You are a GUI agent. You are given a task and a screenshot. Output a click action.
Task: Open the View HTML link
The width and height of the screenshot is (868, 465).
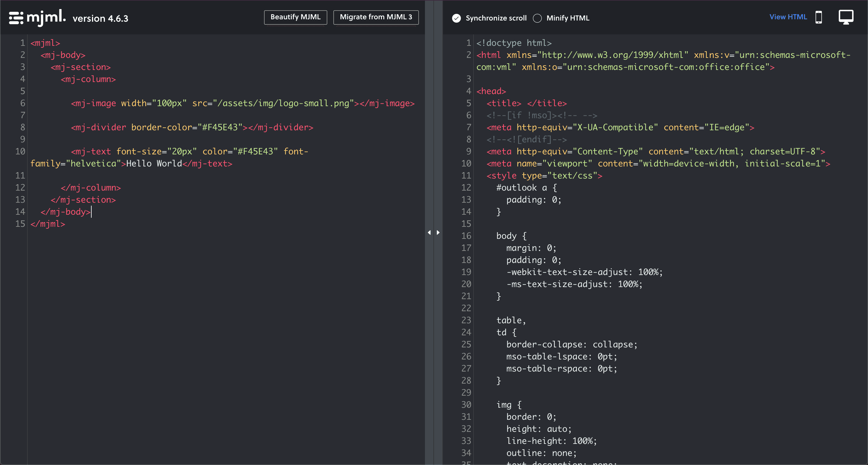[x=788, y=17]
